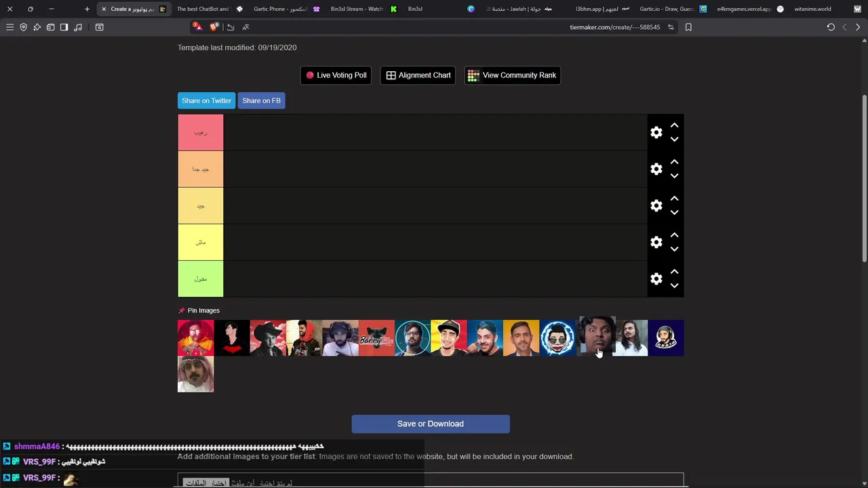Screen dimensions: 868x488
Task: Select the headset streamer with beanie thumbnail
Action: [x=340, y=338]
